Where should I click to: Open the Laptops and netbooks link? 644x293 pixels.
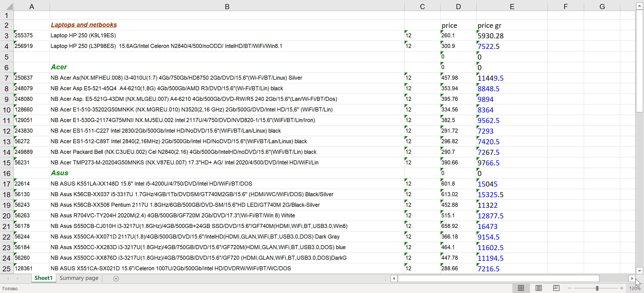coord(84,25)
